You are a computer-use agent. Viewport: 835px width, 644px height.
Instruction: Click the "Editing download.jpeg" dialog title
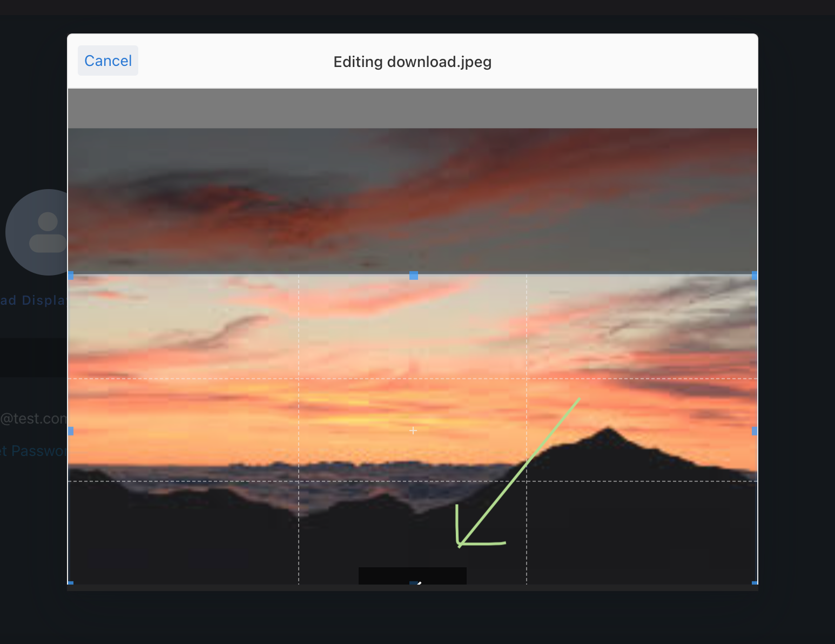click(413, 62)
